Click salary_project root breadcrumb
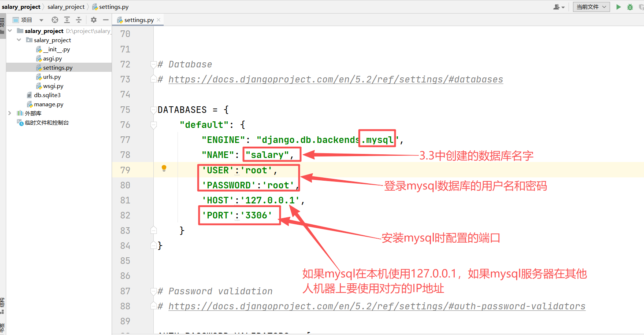644x335 pixels. pyautogui.click(x=21, y=7)
